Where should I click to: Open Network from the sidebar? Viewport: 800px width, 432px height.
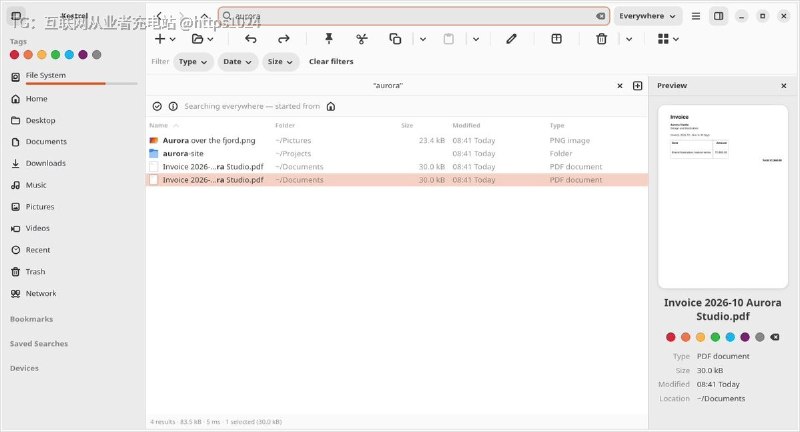click(73, 293)
